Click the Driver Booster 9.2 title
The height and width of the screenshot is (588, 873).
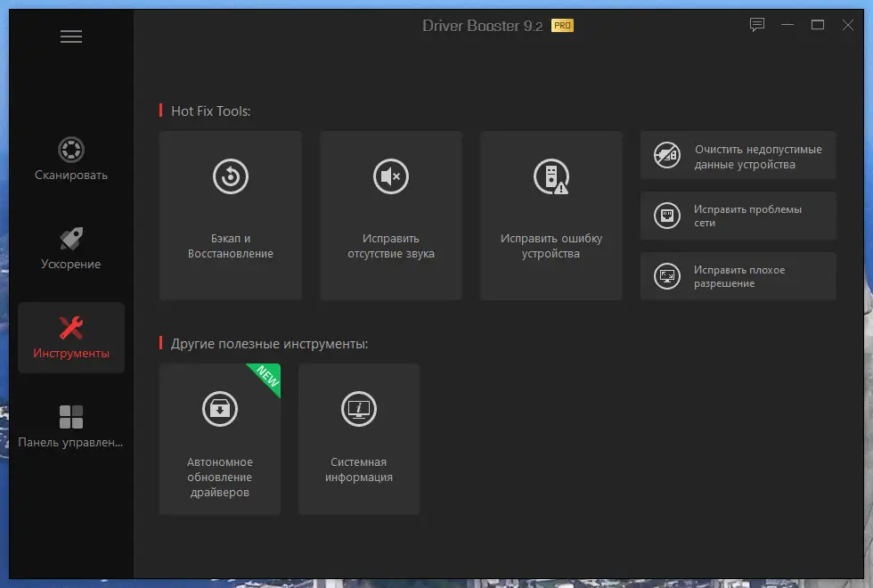(482, 26)
